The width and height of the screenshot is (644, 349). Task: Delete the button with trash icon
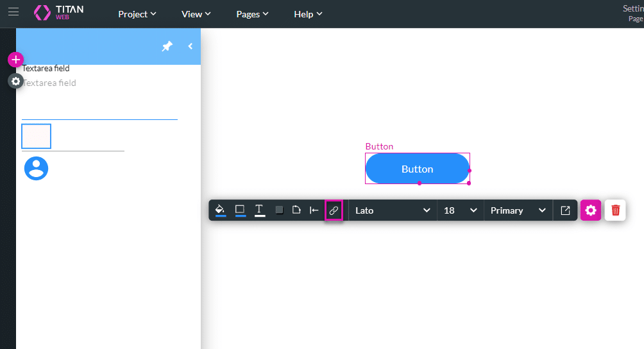click(x=615, y=210)
